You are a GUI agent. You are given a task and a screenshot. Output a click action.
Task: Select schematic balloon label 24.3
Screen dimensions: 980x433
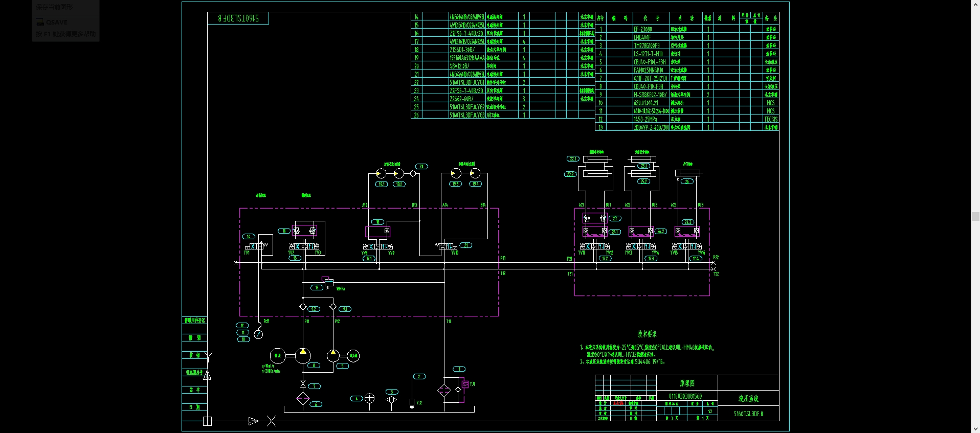688,222
